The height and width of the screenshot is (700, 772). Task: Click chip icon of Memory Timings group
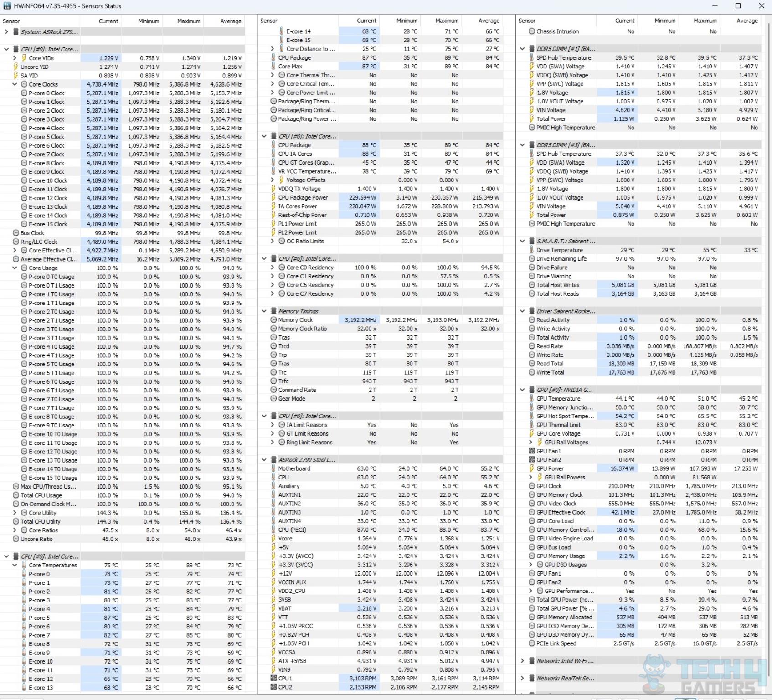[273, 311]
